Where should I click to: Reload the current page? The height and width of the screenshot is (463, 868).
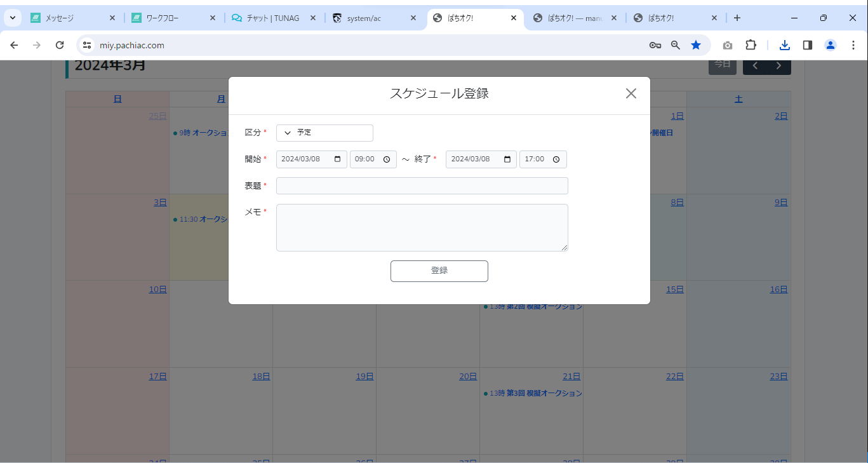click(x=60, y=45)
